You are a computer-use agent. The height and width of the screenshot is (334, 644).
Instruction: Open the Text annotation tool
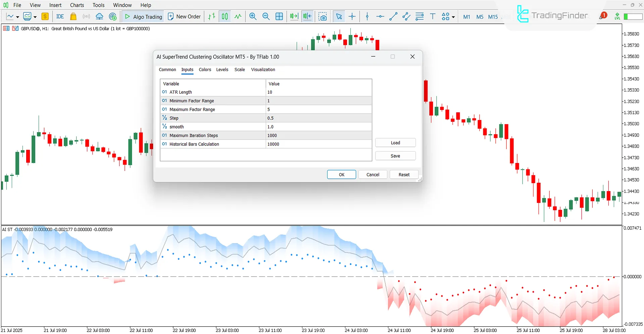pos(433,16)
